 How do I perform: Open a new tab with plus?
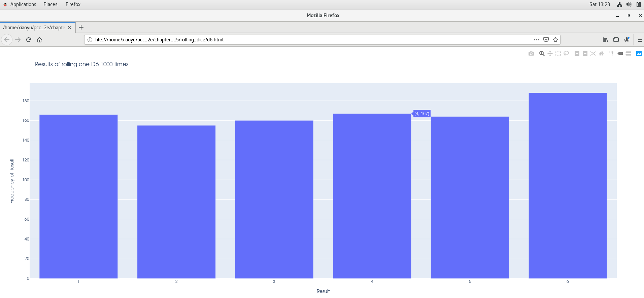tap(81, 28)
